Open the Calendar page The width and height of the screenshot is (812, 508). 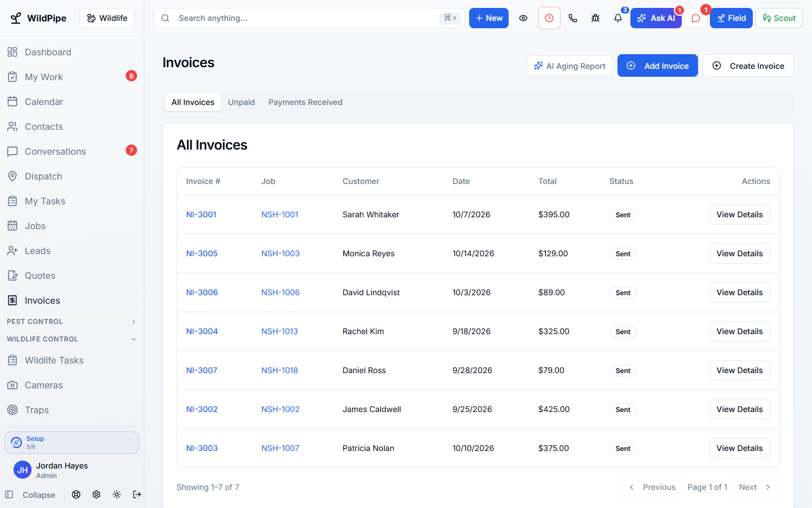[72, 102]
